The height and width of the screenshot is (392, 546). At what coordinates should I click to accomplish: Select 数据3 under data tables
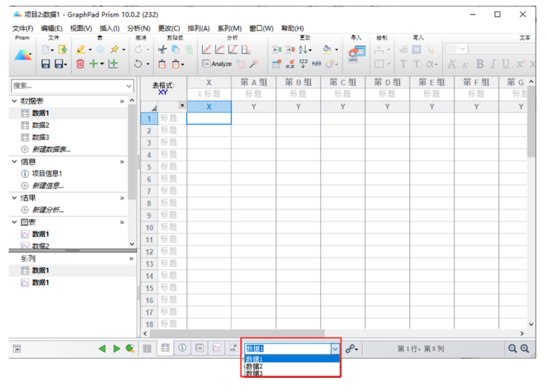point(40,137)
